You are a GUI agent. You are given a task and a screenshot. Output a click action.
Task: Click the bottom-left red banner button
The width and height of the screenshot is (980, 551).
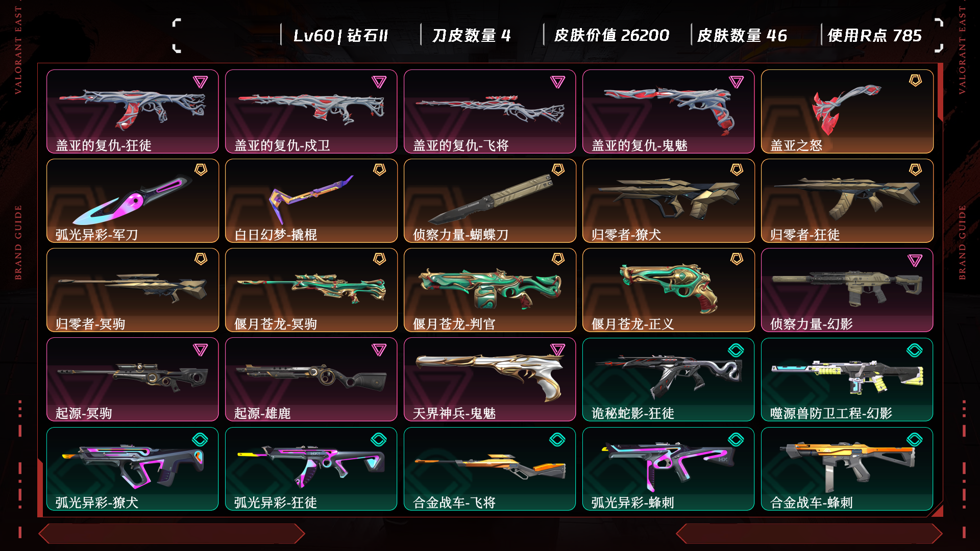tap(171, 534)
